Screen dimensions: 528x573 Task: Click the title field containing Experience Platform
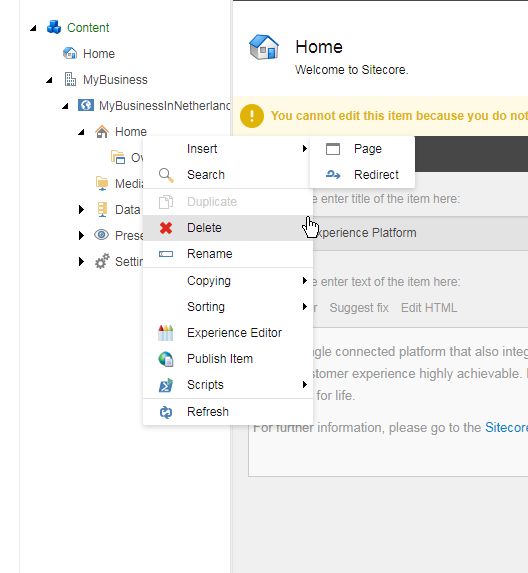(388, 233)
